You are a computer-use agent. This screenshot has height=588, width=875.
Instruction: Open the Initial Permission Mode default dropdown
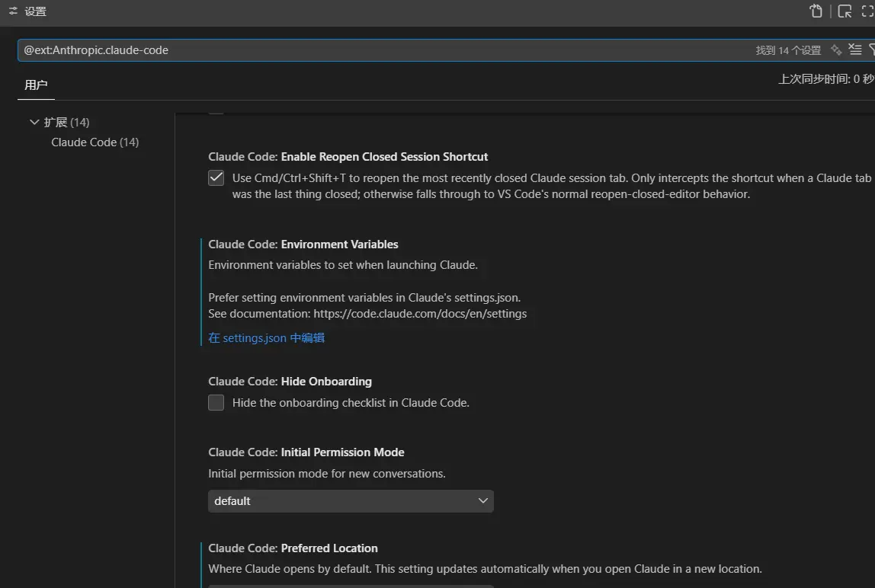(351, 501)
